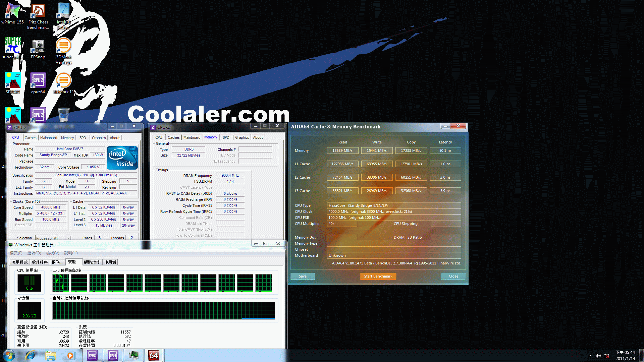Click Memory Read value 18689 MB/s
Image resolution: width=644 pixels, height=362 pixels.
coord(342,150)
